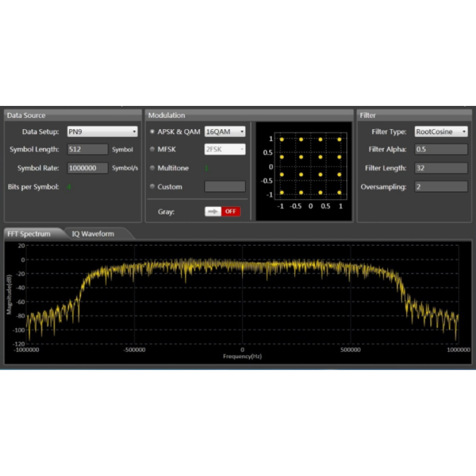Toggle the Gray coding switch on

[223, 211]
